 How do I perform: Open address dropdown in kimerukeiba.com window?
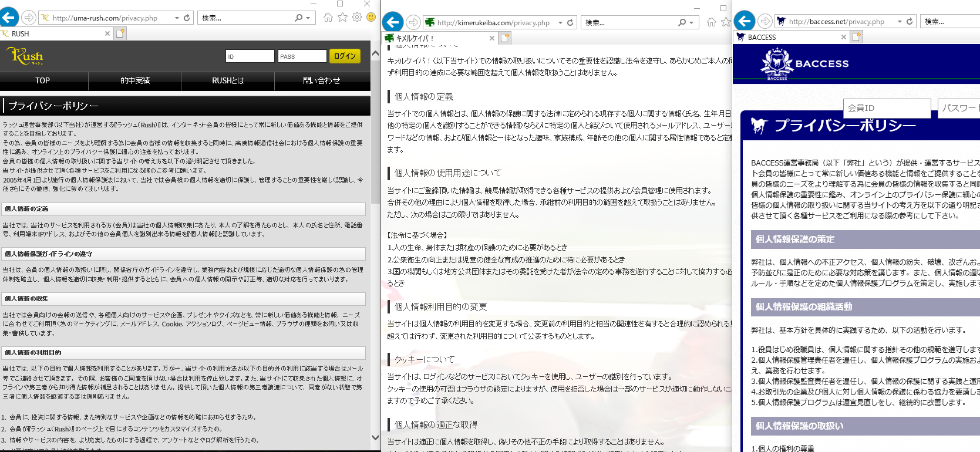tap(560, 23)
